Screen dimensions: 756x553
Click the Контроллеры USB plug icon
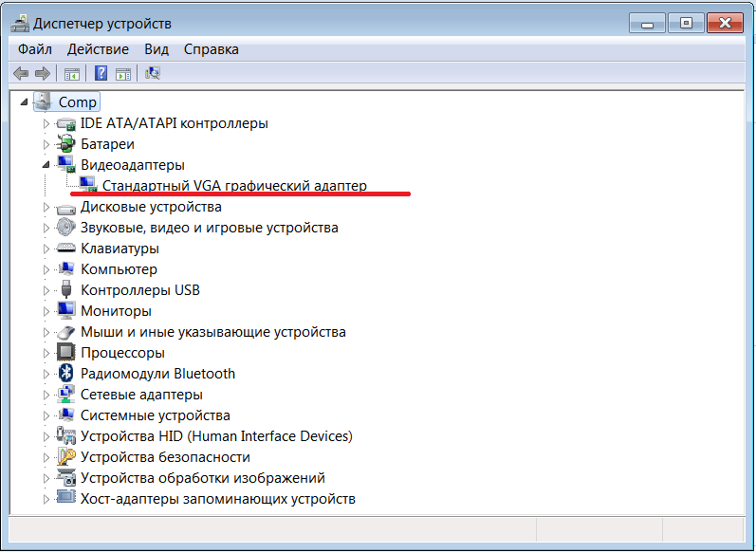click(66, 289)
